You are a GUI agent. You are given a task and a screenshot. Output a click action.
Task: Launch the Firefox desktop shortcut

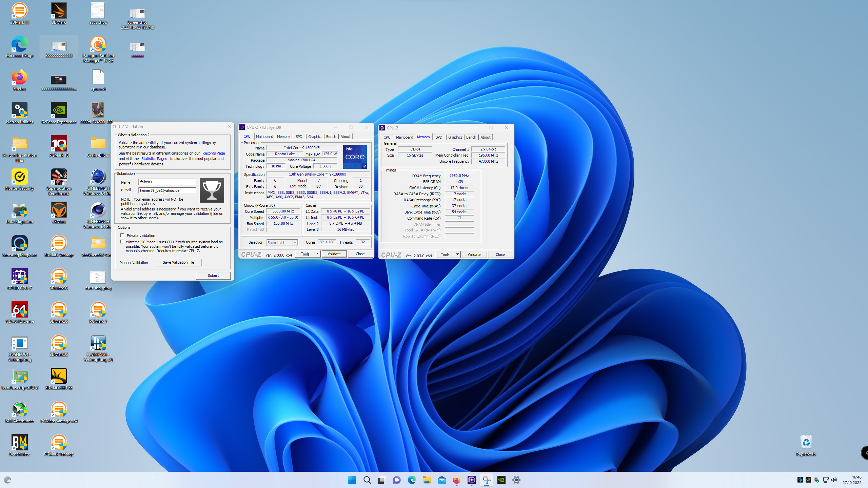pyautogui.click(x=19, y=80)
